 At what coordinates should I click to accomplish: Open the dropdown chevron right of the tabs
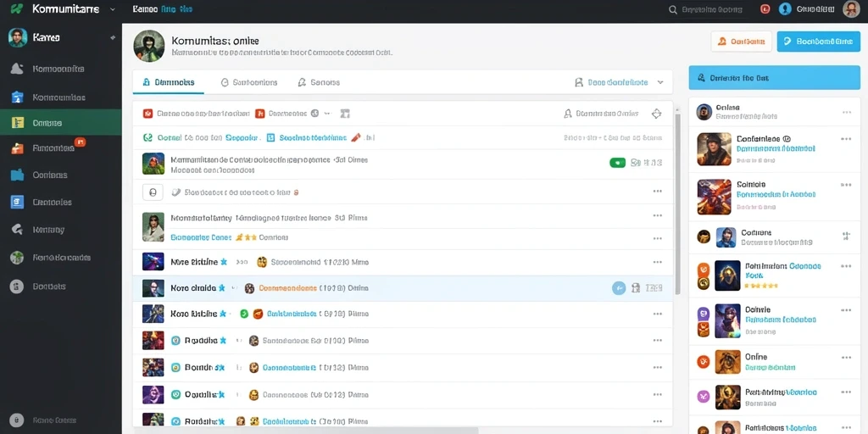click(659, 82)
